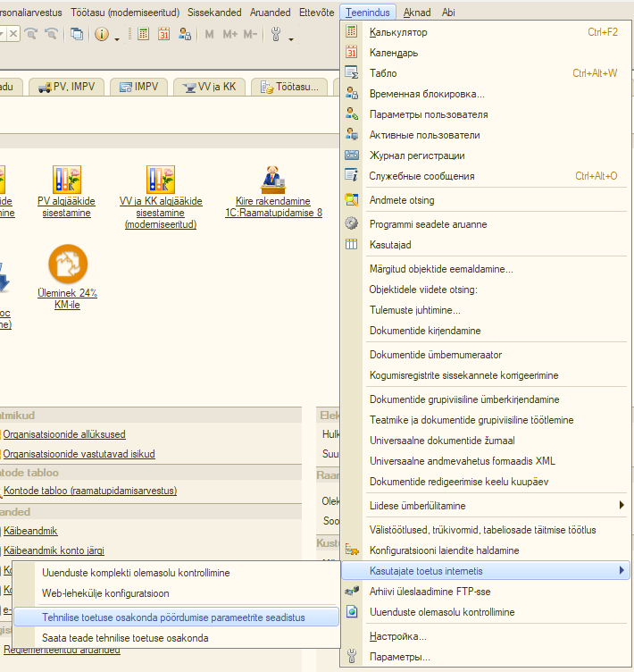Click the wrench tools icon in the toolbar

[275, 34]
